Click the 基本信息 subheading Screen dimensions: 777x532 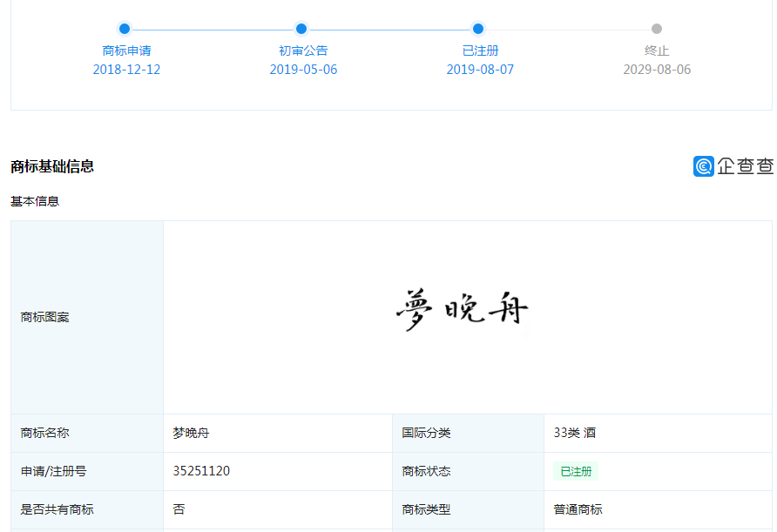coord(35,201)
